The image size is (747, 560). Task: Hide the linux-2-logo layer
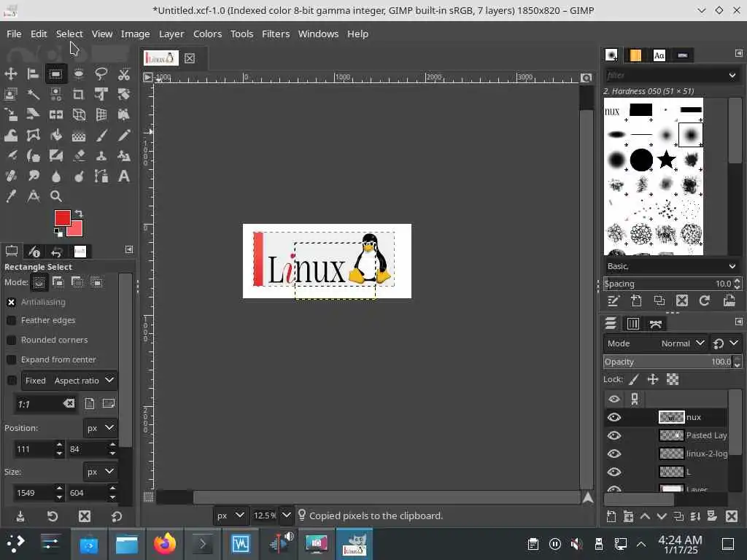[x=614, y=454]
